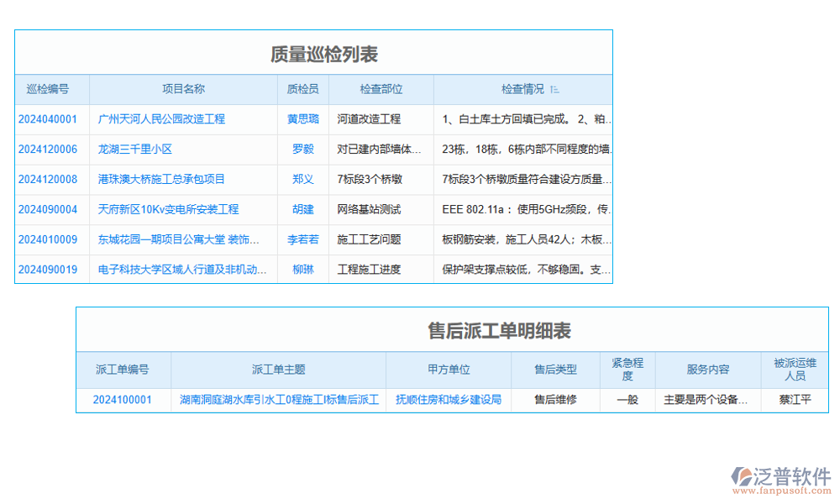View 电子科技大学区域人行道 project
Viewport: 840px width, 504px height.
pyautogui.click(x=183, y=270)
